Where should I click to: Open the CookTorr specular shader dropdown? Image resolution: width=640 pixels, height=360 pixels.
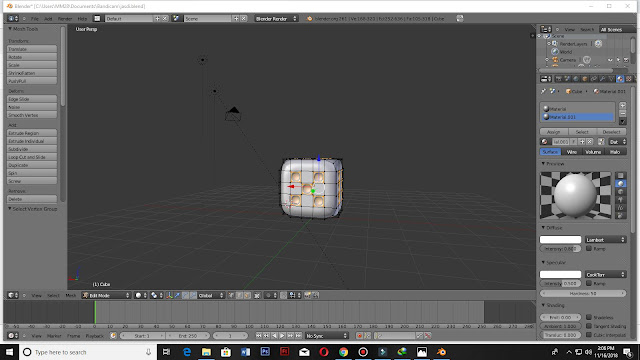click(606, 274)
